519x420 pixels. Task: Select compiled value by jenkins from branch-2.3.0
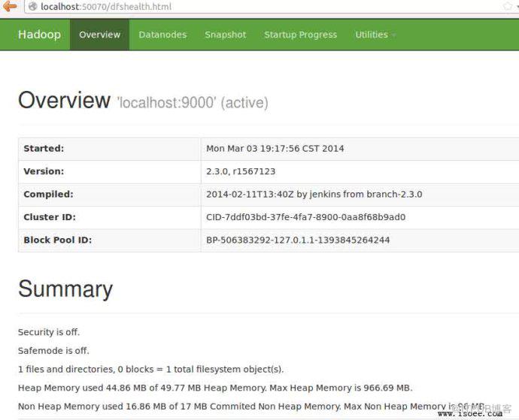pyautogui.click(x=314, y=194)
